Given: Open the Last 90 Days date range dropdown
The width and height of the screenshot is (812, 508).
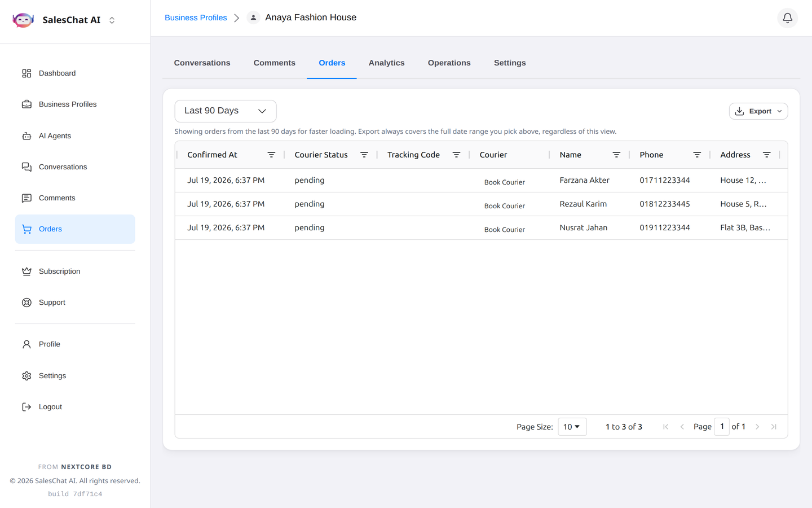Looking at the screenshot, I should point(226,111).
